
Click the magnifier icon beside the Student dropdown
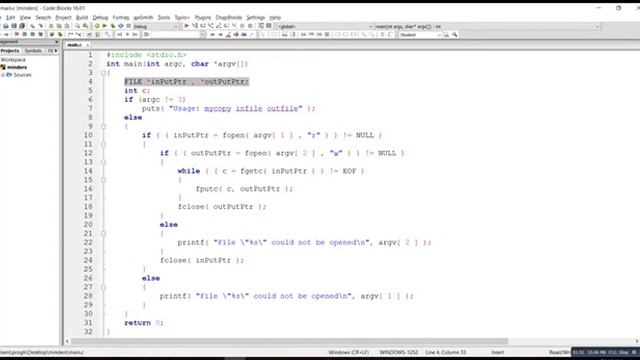coord(447,35)
